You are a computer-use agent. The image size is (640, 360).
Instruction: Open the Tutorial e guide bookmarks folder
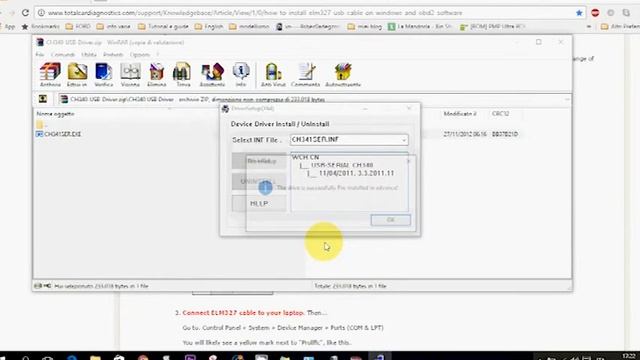(x=163, y=27)
